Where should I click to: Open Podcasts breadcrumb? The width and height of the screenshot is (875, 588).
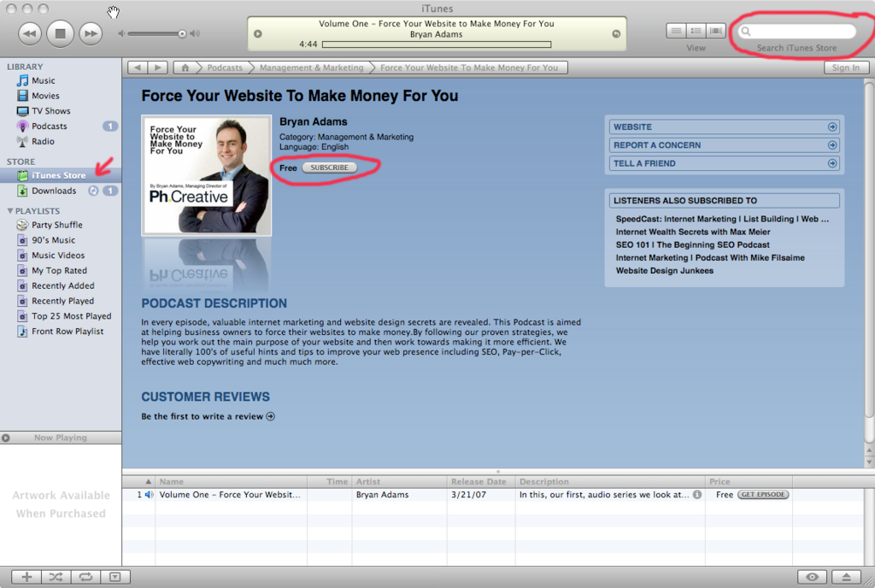(225, 68)
